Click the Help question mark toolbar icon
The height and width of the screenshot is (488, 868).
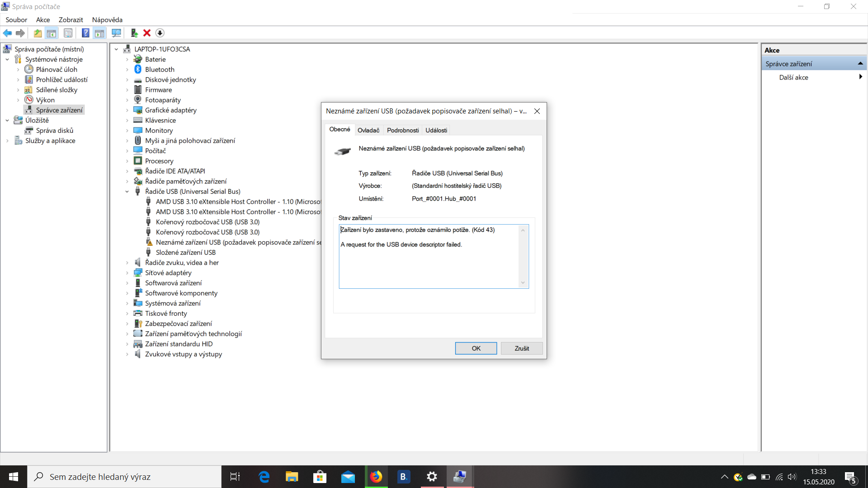[85, 33]
